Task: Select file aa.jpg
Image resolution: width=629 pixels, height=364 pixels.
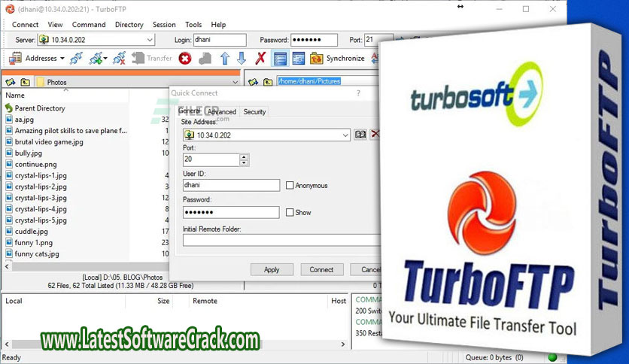Action: (x=24, y=120)
